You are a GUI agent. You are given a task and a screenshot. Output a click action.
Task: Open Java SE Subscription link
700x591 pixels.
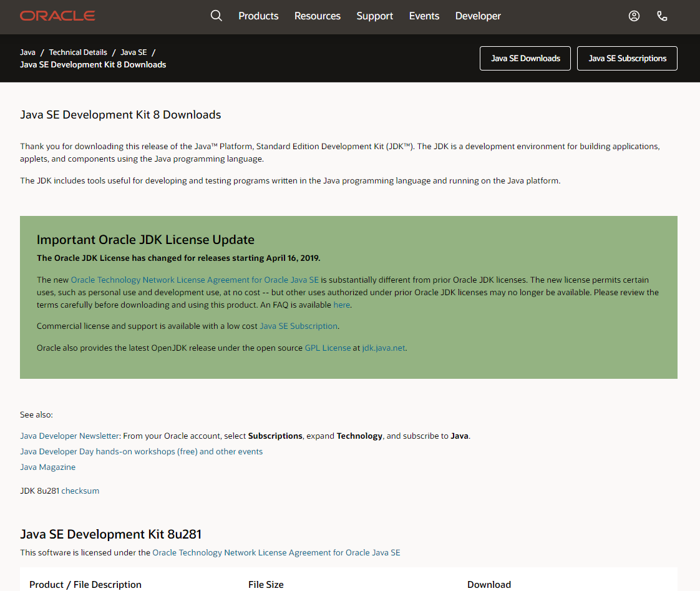(x=299, y=326)
